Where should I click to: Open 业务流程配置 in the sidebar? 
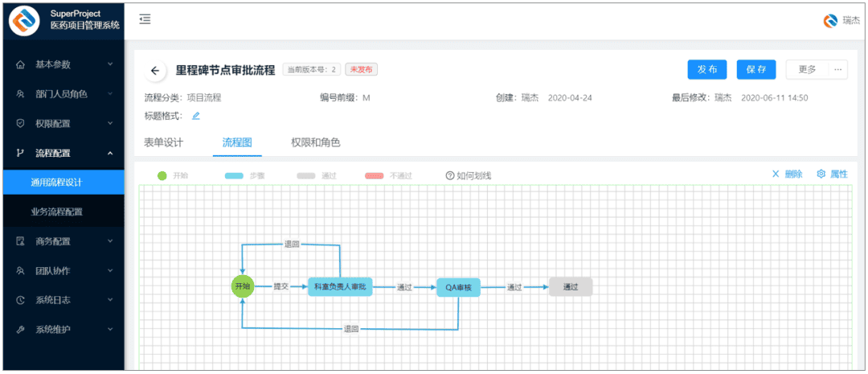click(63, 212)
